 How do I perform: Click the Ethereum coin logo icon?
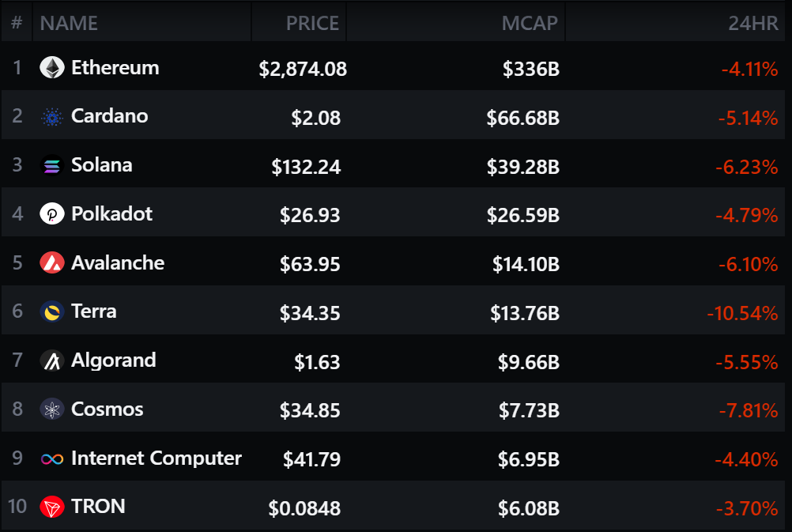[x=52, y=68]
